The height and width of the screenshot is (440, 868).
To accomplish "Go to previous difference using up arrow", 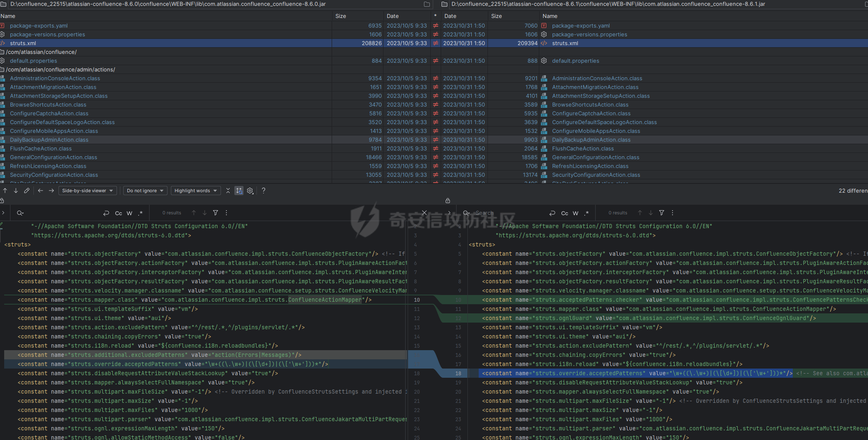I will click(5, 191).
